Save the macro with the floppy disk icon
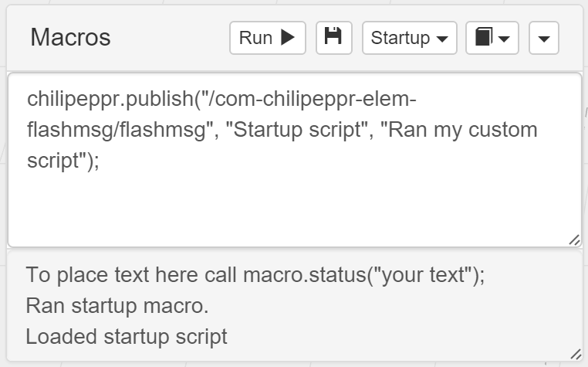The height and width of the screenshot is (367, 588). 333,37
